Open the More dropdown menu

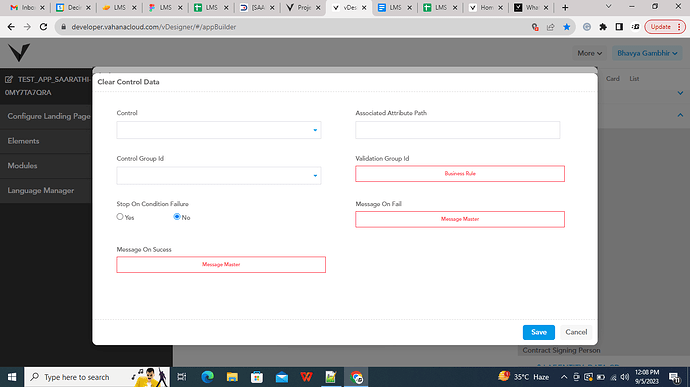point(589,53)
